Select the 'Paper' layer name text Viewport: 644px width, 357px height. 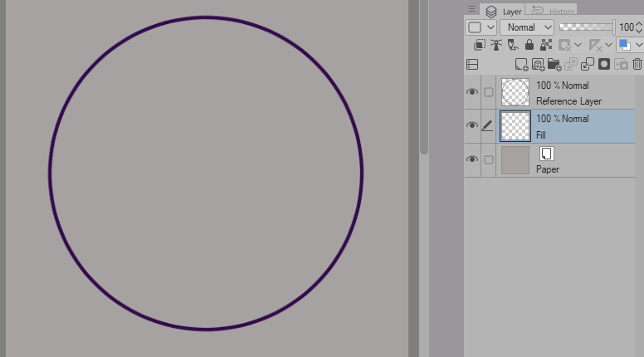click(548, 169)
